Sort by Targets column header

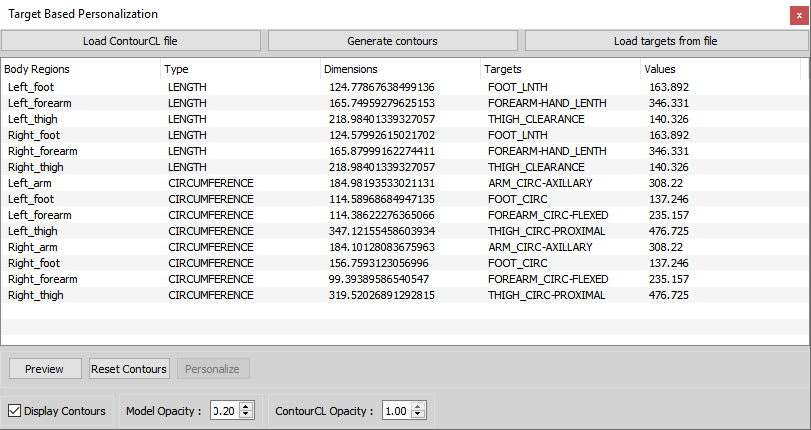[x=560, y=69]
